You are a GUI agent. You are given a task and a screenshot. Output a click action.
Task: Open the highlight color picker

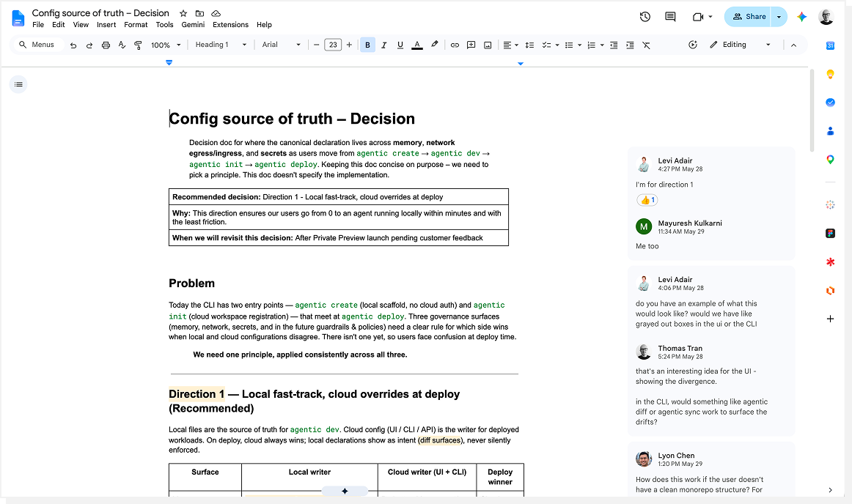[x=434, y=45]
